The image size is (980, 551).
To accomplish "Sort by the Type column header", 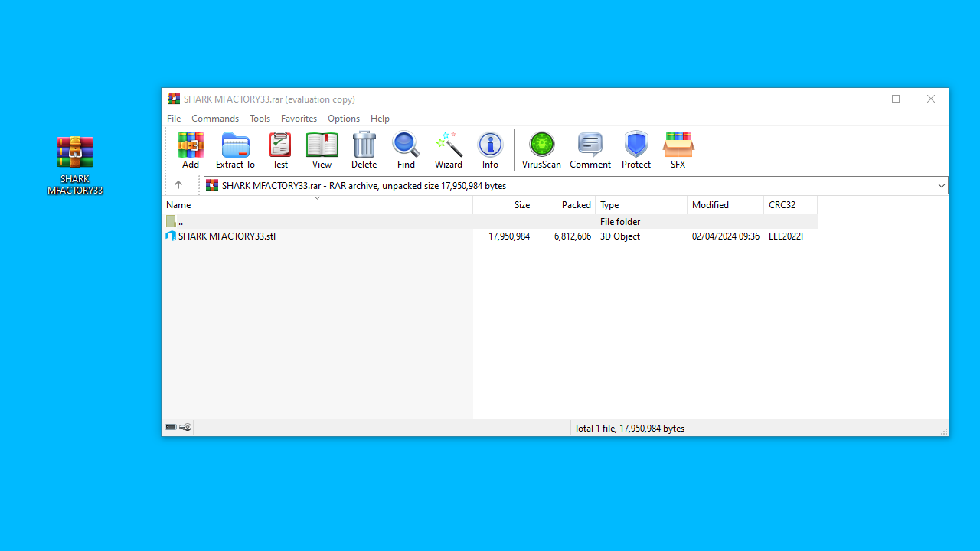I will (642, 205).
